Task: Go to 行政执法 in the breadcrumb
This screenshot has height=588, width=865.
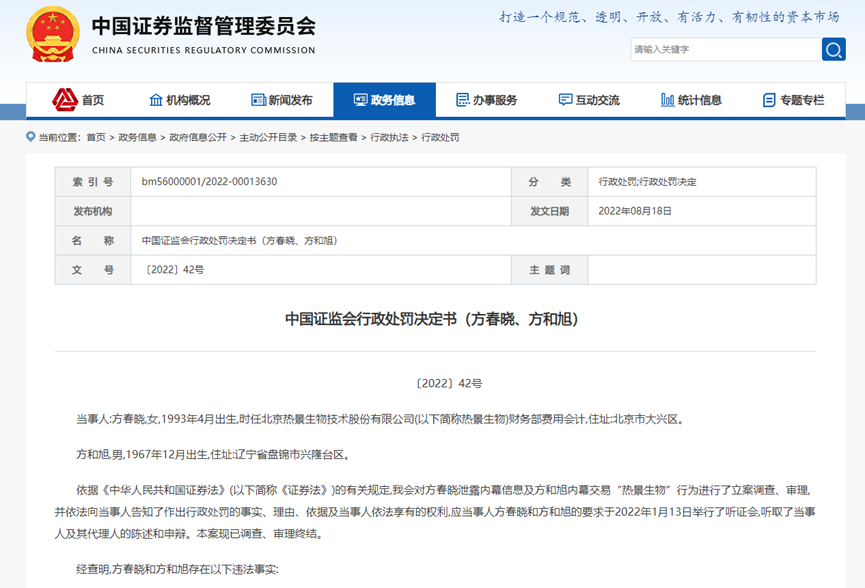Action: pos(389,137)
